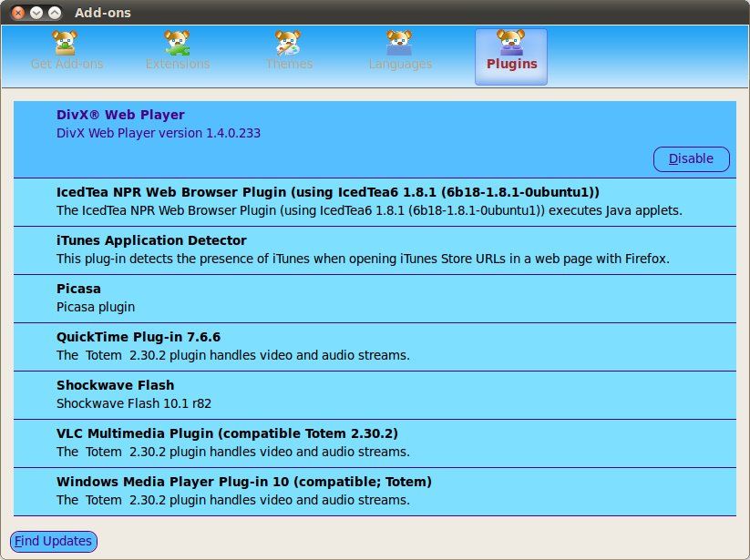The width and height of the screenshot is (750, 560).
Task: Click the Extensions puzzle-piece icon
Action: [178, 42]
